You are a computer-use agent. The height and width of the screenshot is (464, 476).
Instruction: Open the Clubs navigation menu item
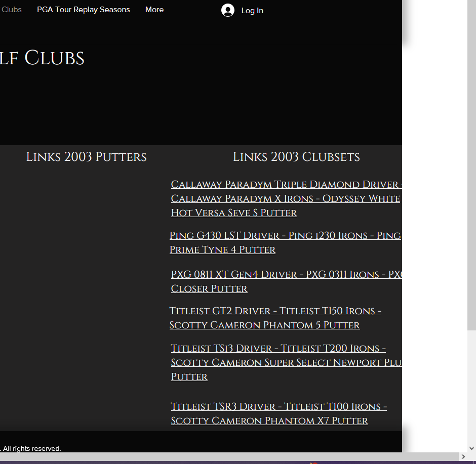(x=11, y=10)
